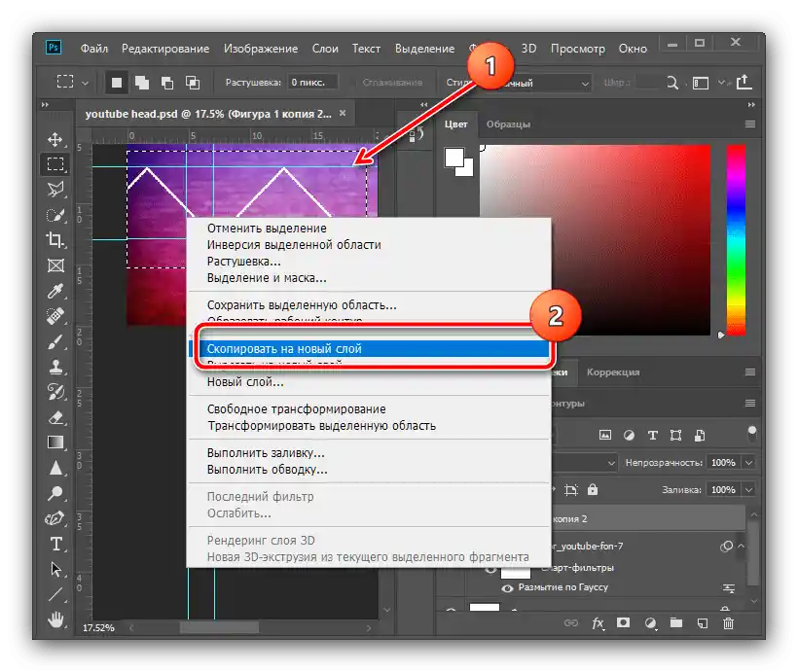798x672 pixels.
Task: Toggle type layers filter icon
Action: (x=652, y=435)
